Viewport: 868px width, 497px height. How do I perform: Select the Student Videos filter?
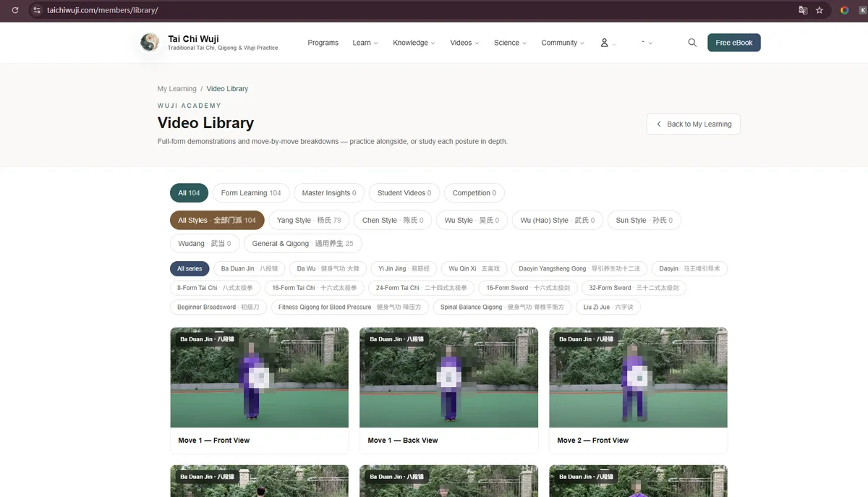pyautogui.click(x=404, y=193)
